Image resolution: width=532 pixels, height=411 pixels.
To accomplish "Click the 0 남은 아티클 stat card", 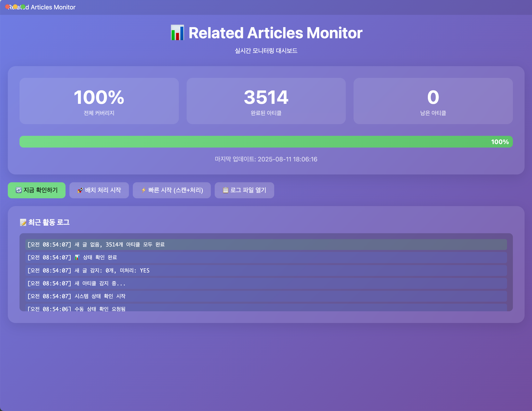I will (x=433, y=101).
